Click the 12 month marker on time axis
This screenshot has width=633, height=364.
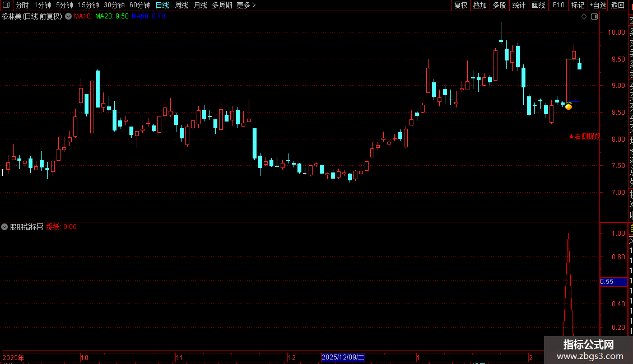(292, 357)
